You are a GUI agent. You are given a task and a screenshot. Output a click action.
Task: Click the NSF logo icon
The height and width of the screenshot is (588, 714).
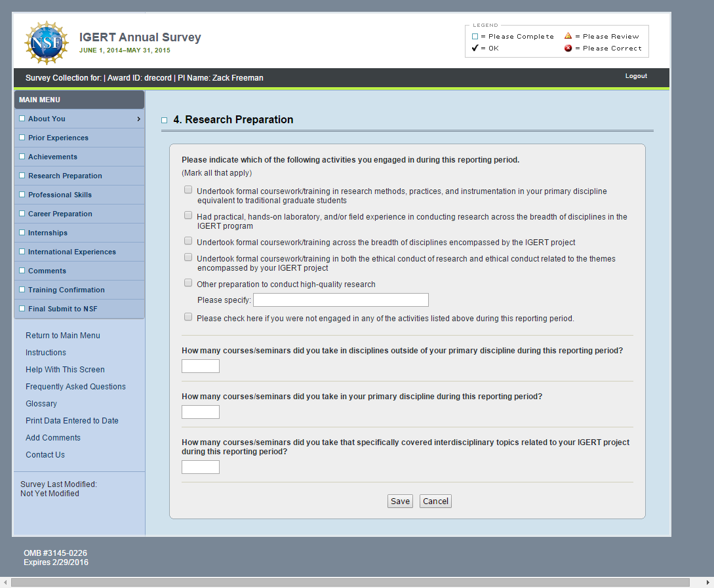(x=46, y=43)
